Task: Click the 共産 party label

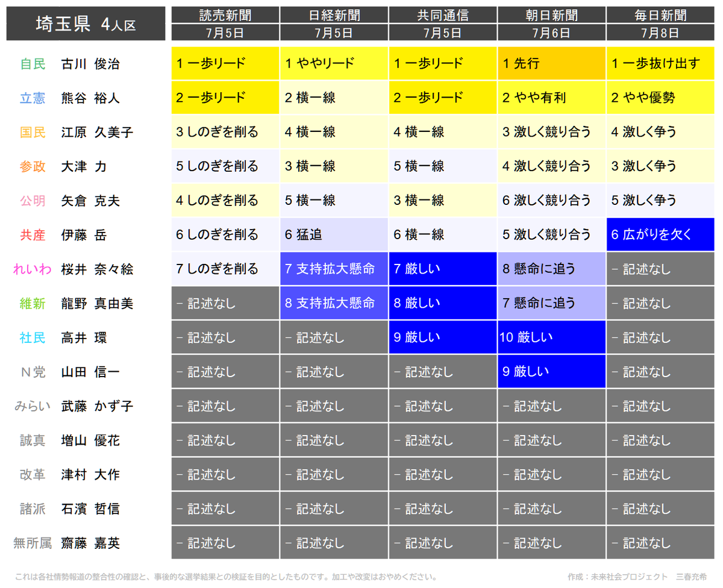Action: pyautogui.click(x=33, y=235)
